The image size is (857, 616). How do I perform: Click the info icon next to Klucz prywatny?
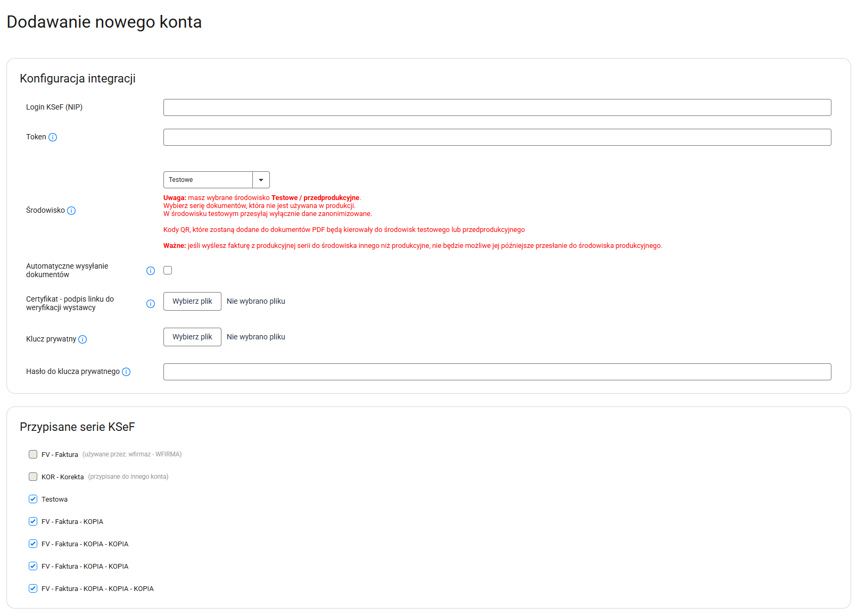pos(83,339)
